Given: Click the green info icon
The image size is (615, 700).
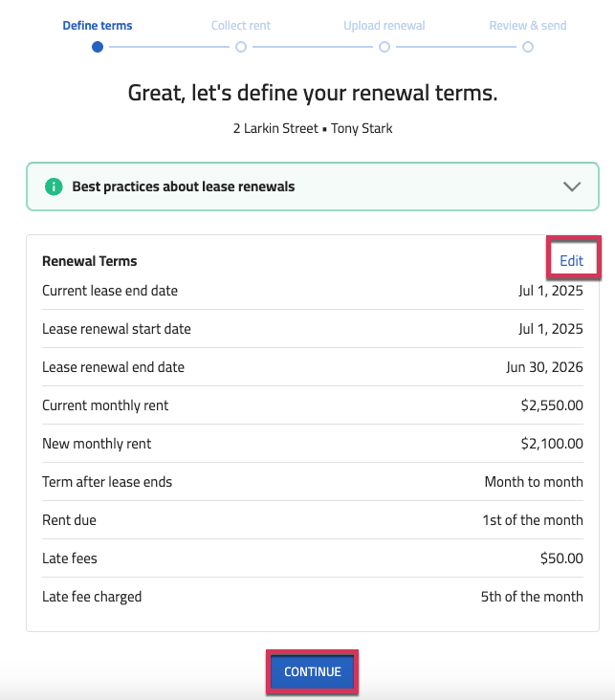Looking at the screenshot, I should pos(54,186).
